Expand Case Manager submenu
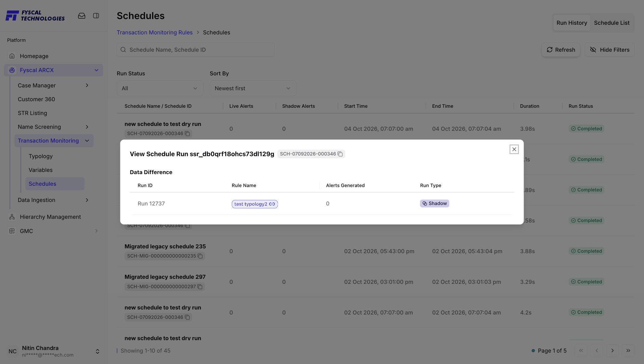 click(87, 86)
